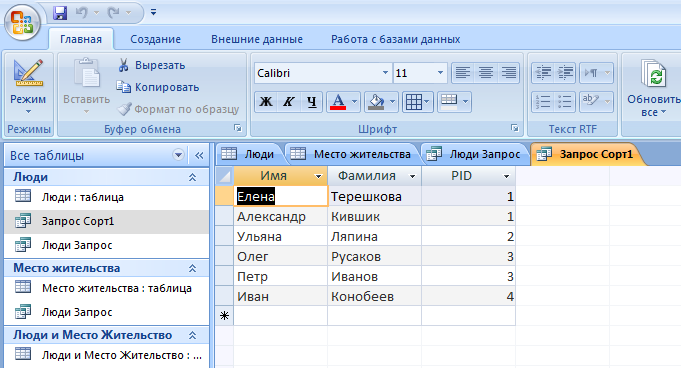Click decrease indent icon
Image resolution: width=681 pixels, height=368 pixels.
543,73
